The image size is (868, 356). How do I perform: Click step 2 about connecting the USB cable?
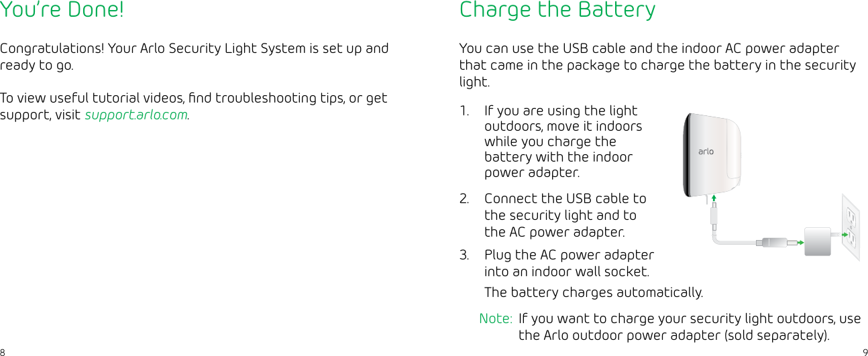click(565, 215)
